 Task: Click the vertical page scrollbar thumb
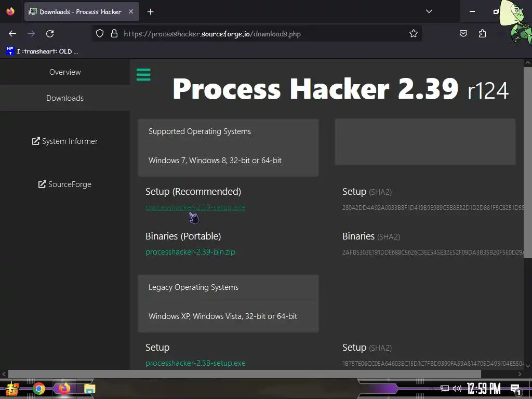[528, 163]
